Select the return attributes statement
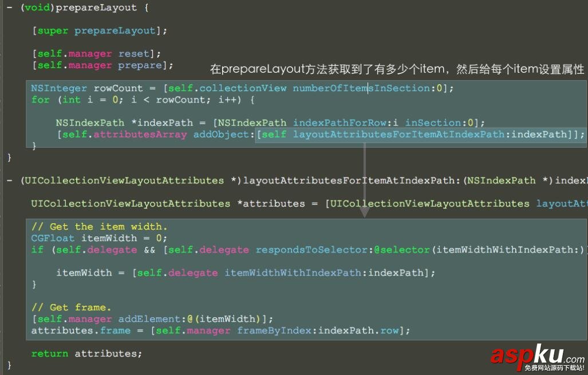 (x=86, y=353)
